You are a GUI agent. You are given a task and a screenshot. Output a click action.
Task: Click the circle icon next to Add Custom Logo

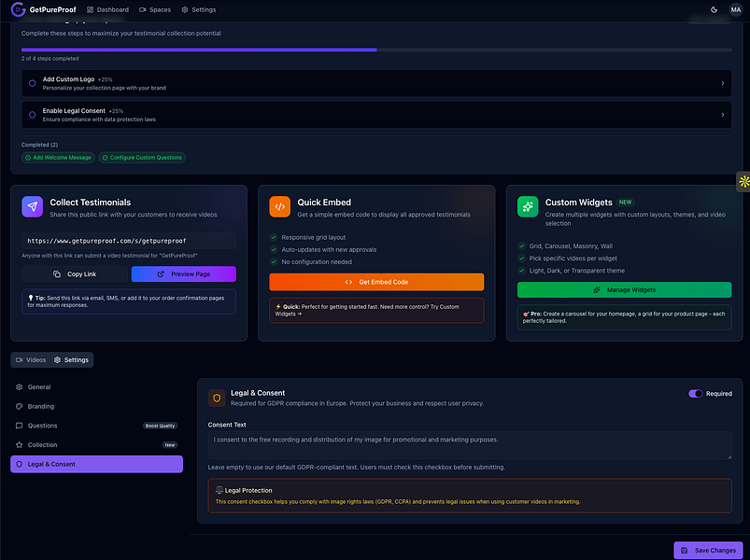(x=32, y=83)
